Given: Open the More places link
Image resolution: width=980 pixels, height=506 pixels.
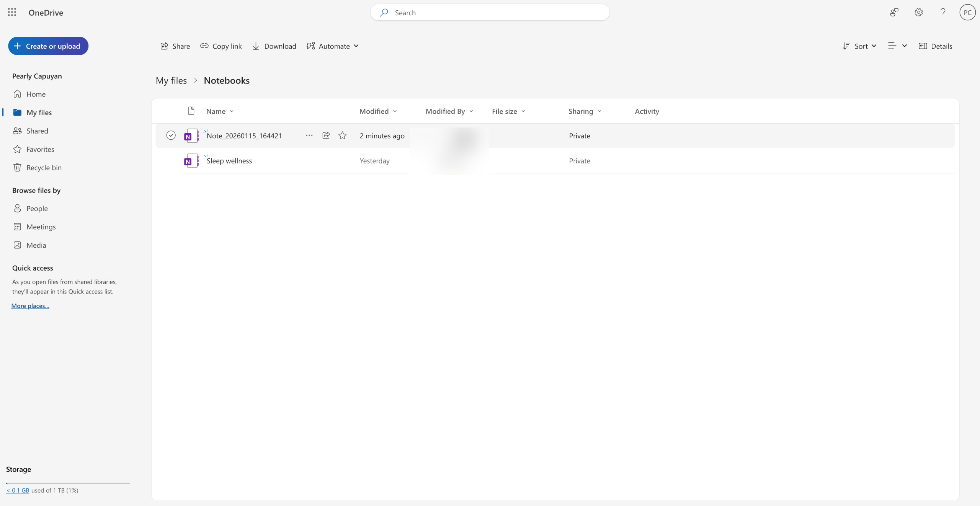Looking at the screenshot, I should [x=30, y=306].
